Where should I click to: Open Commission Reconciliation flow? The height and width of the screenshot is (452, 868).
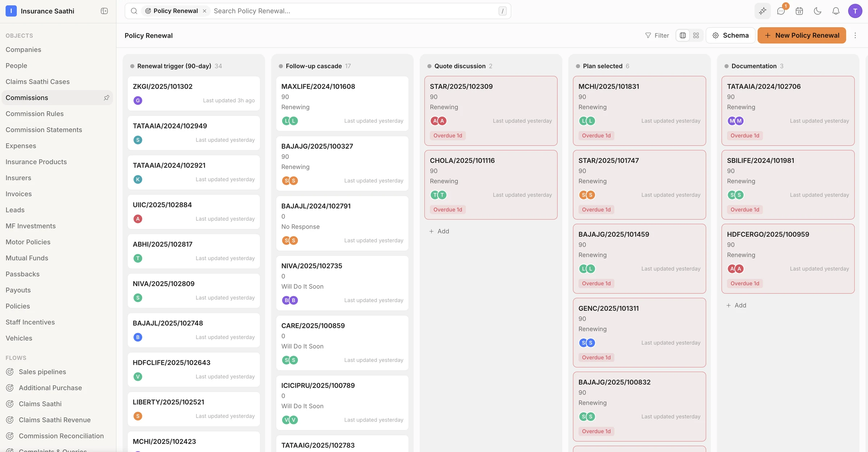click(61, 436)
